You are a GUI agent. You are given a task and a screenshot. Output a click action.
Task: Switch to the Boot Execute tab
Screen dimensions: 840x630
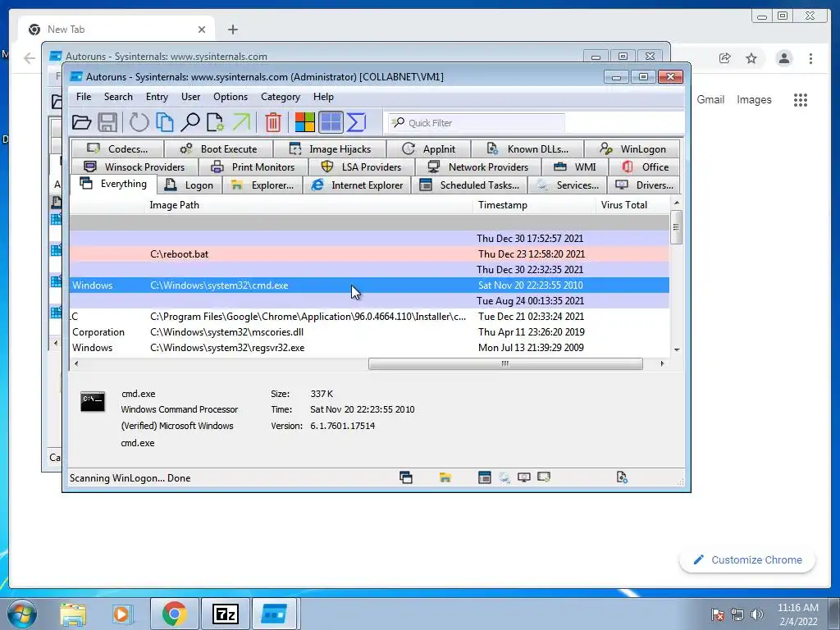click(218, 149)
